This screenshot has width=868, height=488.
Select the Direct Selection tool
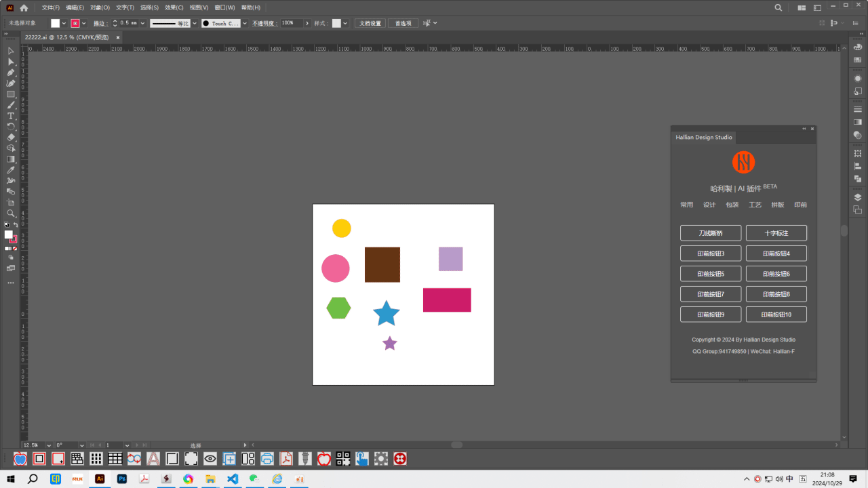click(x=11, y=62)
